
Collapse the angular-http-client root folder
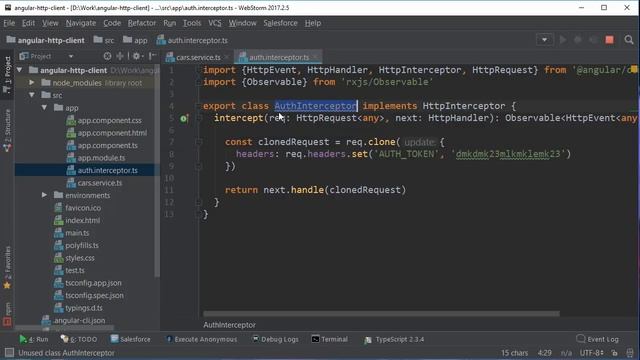(x=20, y=70)
